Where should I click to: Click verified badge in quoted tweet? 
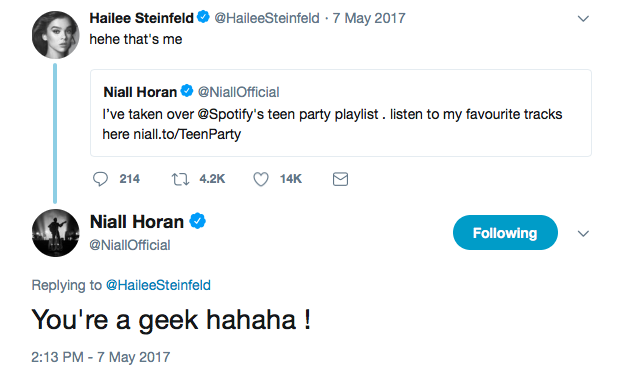tap(187, 91)
